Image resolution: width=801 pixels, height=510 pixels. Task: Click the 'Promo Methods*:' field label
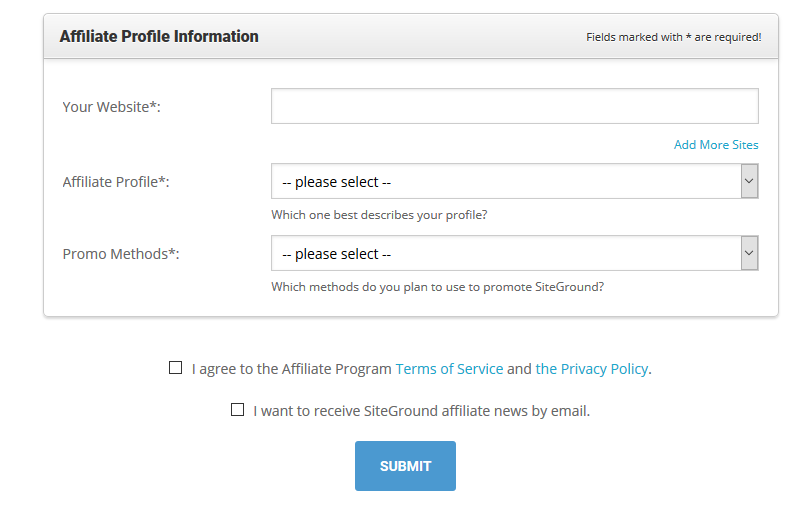[121, 254]
